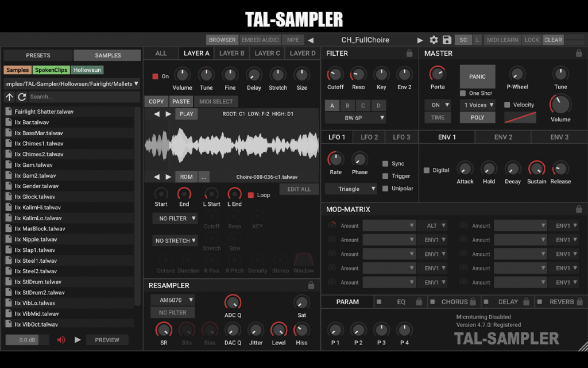Image resolution: width=588 pixels, height=368 pixels.
Task: Enable LFO Unipolar checkbox
Action: (385, 189)
